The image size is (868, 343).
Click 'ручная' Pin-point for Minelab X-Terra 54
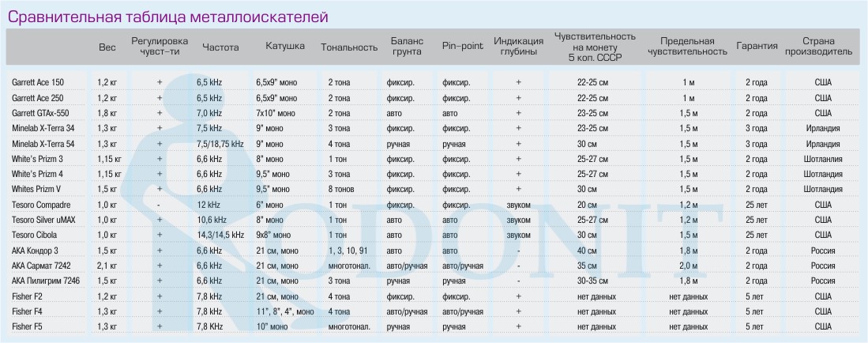454,144
